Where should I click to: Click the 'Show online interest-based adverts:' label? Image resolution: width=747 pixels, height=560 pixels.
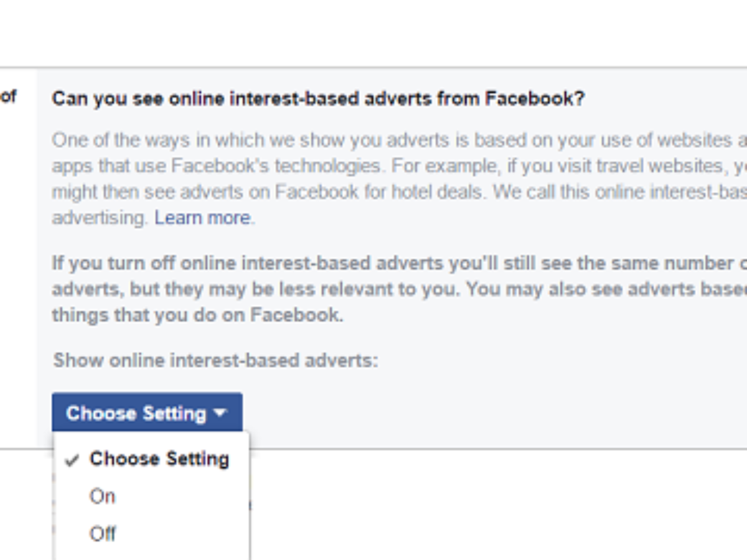(215, 360)
